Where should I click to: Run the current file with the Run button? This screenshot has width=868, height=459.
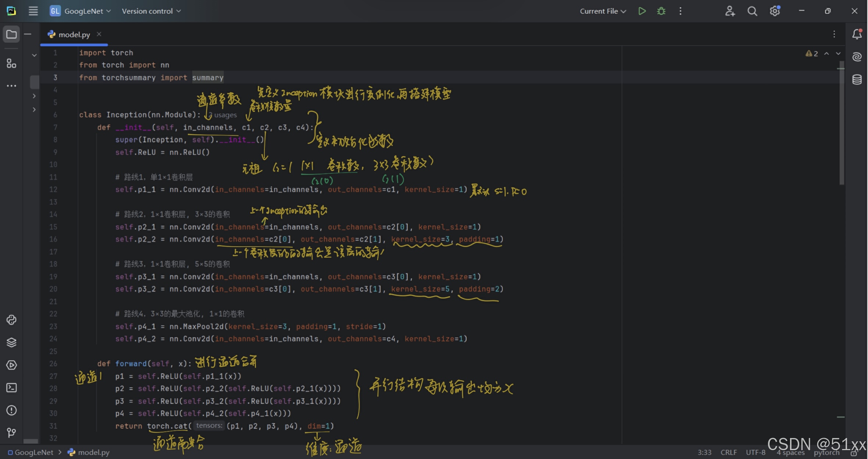[x=642, y=11]
